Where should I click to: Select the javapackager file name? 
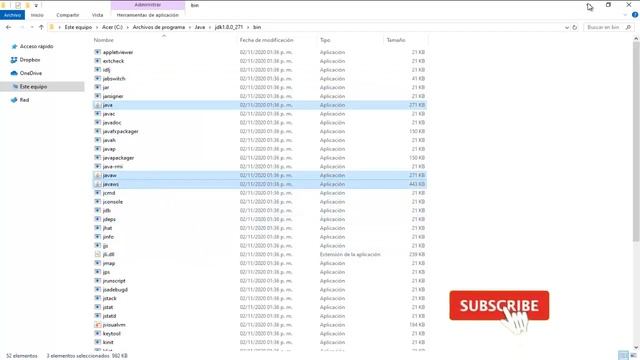pyautogui.click(x=118, y=158)
